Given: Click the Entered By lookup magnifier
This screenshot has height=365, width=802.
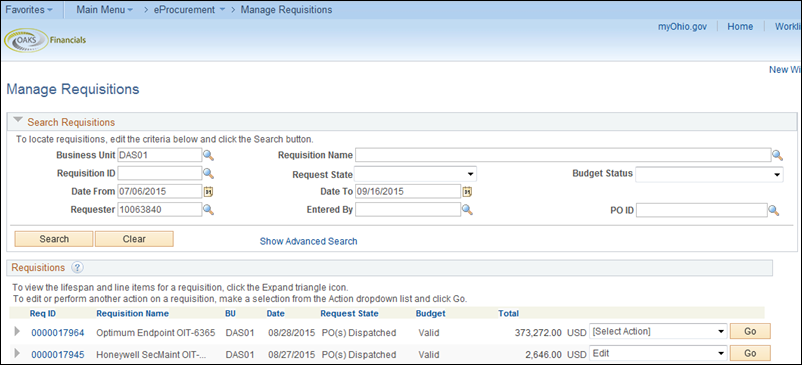Looking at the screenshot, I should (467, 209).
